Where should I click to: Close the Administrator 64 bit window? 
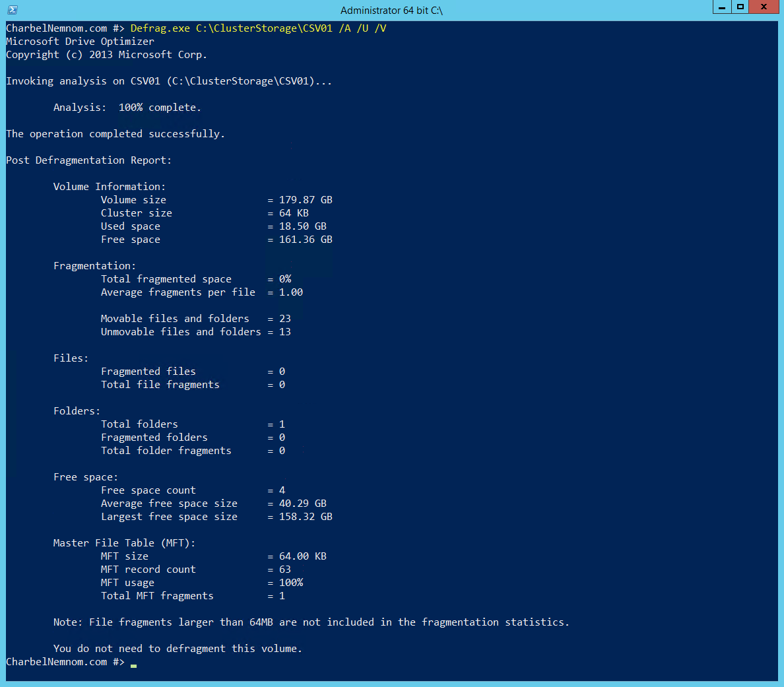[x=764, y=7]
